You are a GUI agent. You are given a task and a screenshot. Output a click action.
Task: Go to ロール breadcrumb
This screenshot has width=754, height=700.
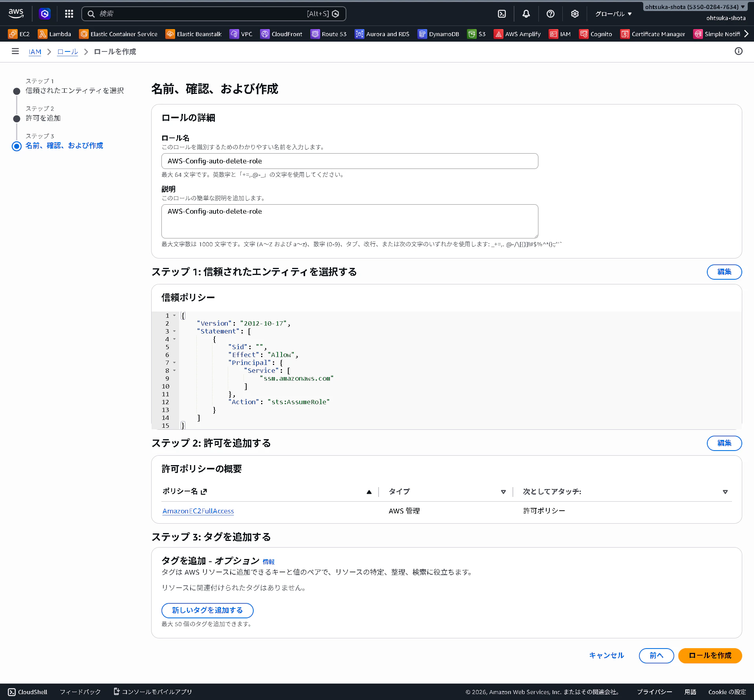[x=68, y=52]
